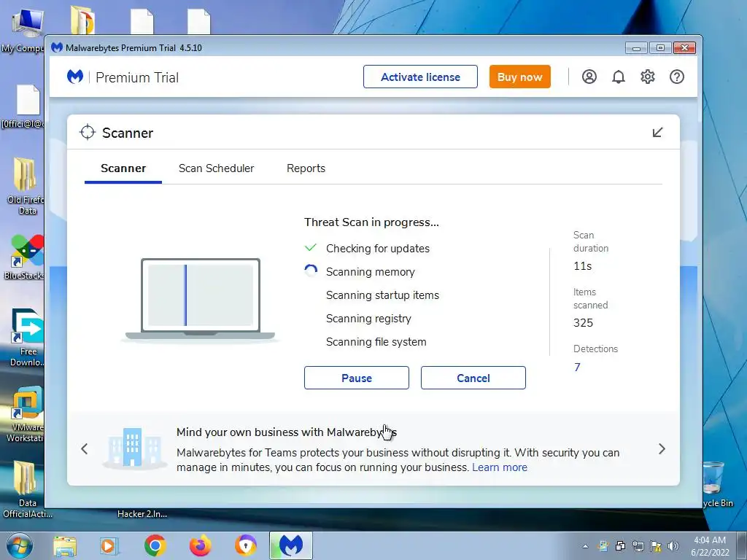747x560 pixels.
Task: Open the Windows Start button
Action: (x=20, y=545)
